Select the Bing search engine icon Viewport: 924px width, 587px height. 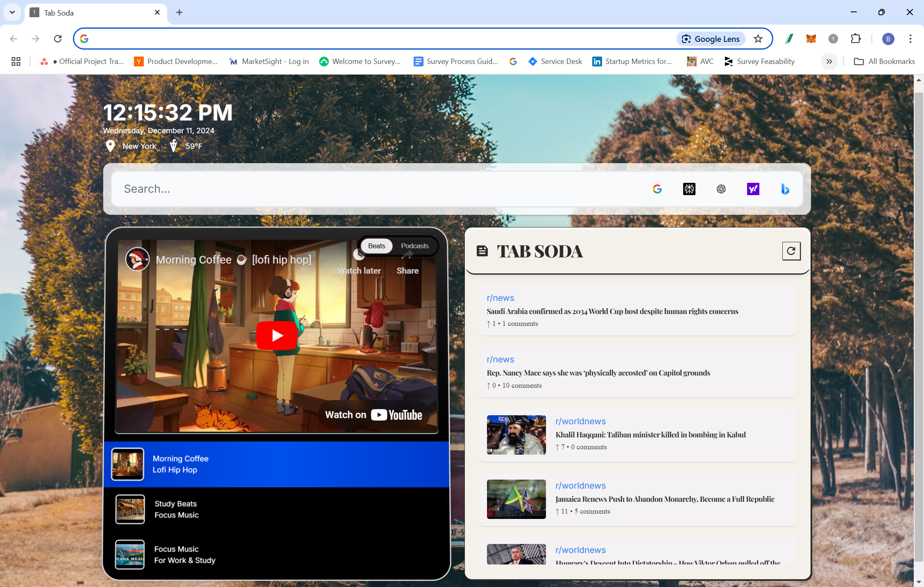pos(785,189)
